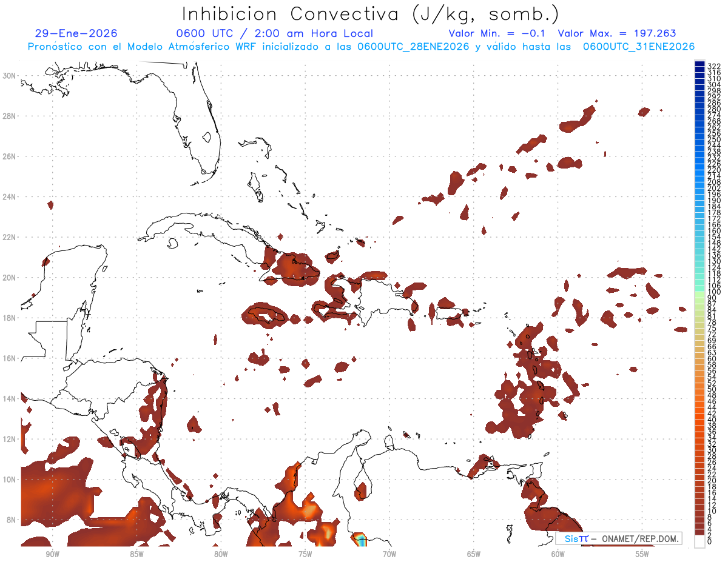Viewport: 728px width, 562px height.
Task: Click the "SisTT - ONAMET/REP.DOM." credit box
Action: (619, 538)
